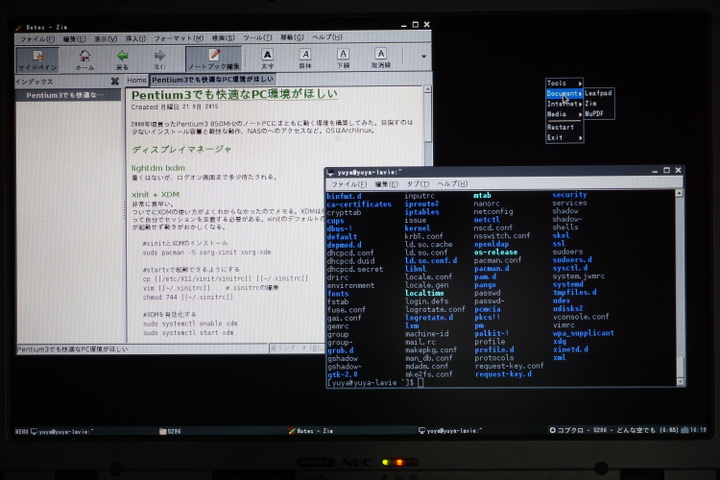The height and width of the screenshot is (480, 720).
Task: Click the page title heading in Zim
Action: point(234,95)
